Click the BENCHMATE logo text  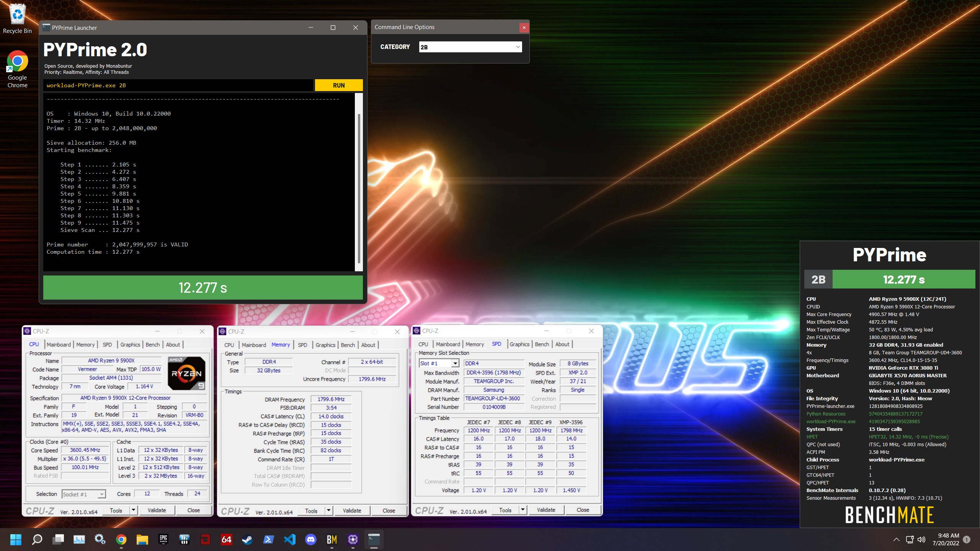(x=889, y=515)
